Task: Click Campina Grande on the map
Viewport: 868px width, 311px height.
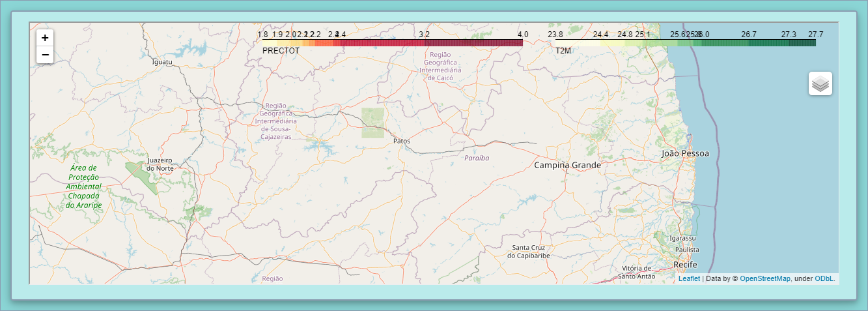Action: tap(567, 165)
